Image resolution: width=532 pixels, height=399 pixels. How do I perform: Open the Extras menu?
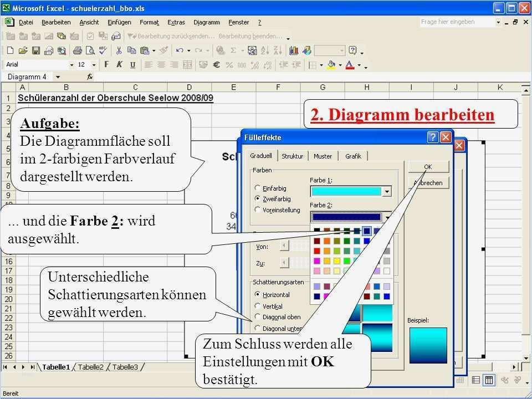pyautogui.click(x=176, y=22)
